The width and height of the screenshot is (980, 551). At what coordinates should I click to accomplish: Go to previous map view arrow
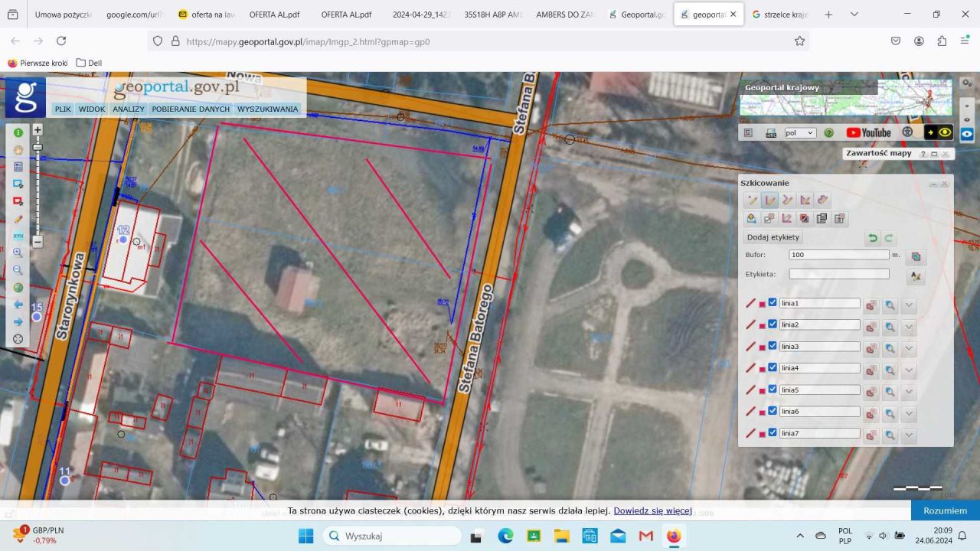[18, 305]
